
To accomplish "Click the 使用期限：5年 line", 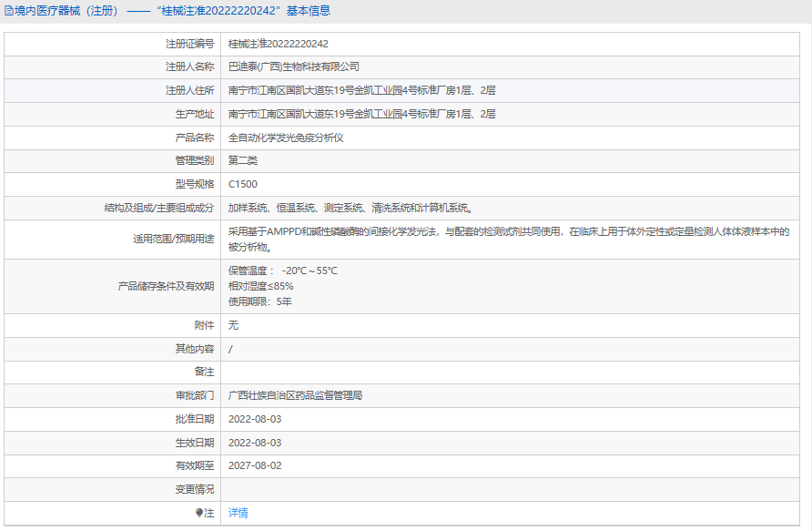I will tap(260, 302).
